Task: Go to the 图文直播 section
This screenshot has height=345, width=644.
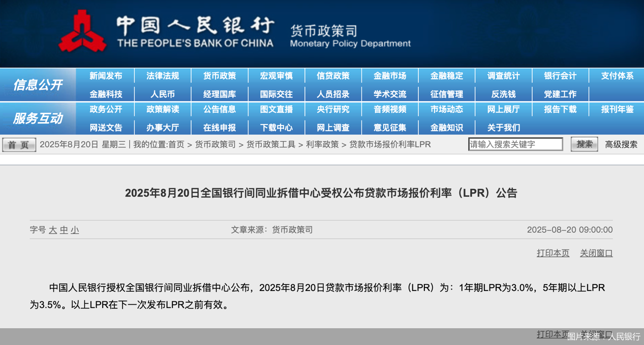Action: point(277,109)
